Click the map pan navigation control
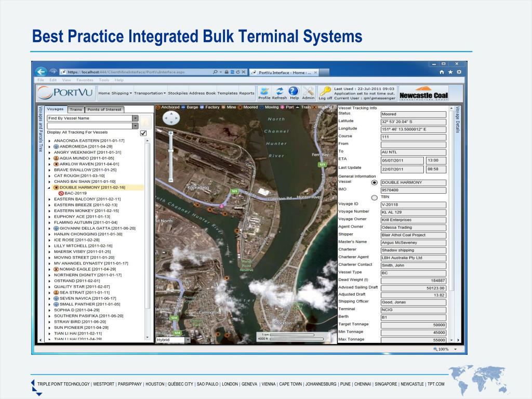The width and height of the screenshot is (532, 399). pyautogui.click(x=171, y=118)
